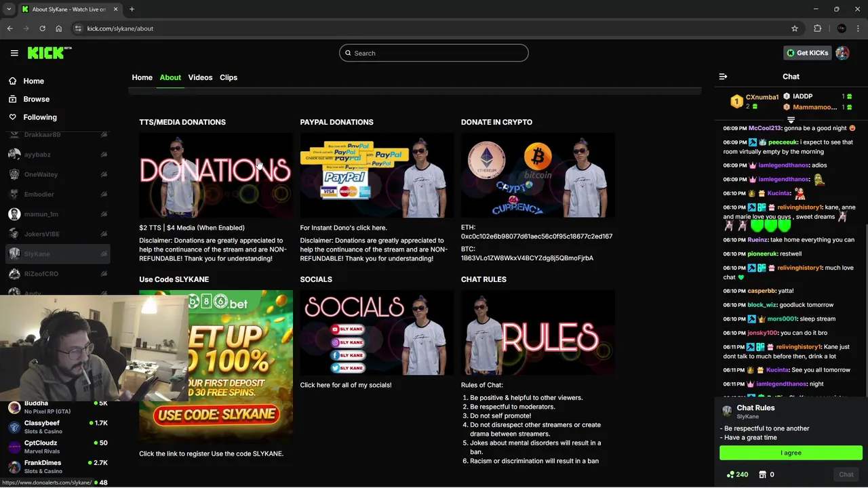Click Ruelnz username in chat
The width and height of the screenshot is (868, 488).
coord(757,240)
